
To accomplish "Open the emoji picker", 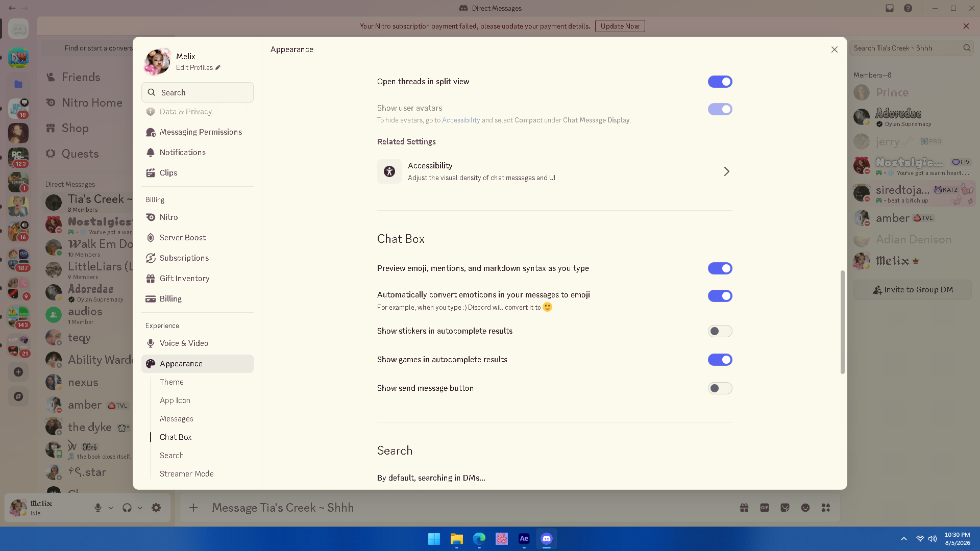I will [x=805, y=508].
